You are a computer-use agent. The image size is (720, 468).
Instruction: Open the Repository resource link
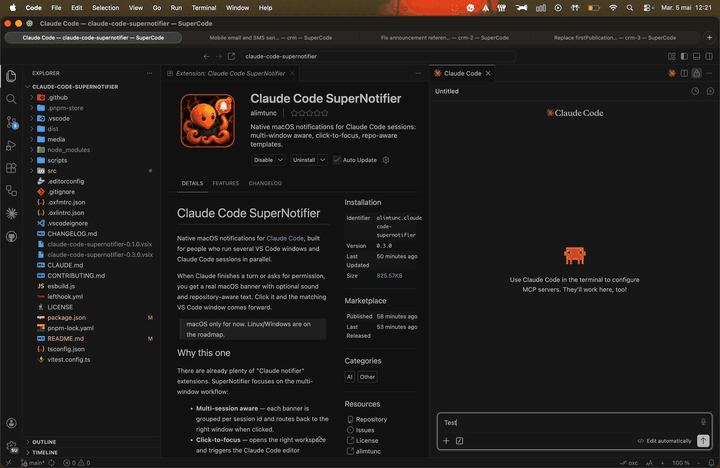(x=371, y=419)
